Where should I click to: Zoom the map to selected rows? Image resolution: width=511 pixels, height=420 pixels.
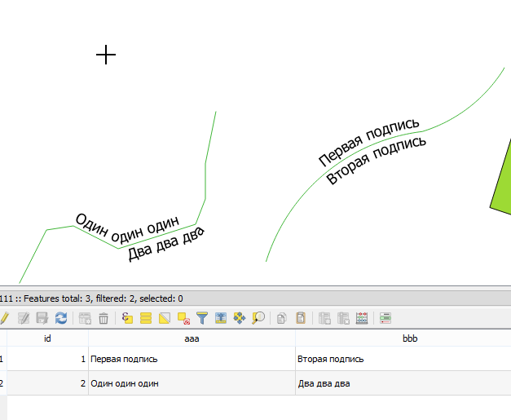(258, 317)
